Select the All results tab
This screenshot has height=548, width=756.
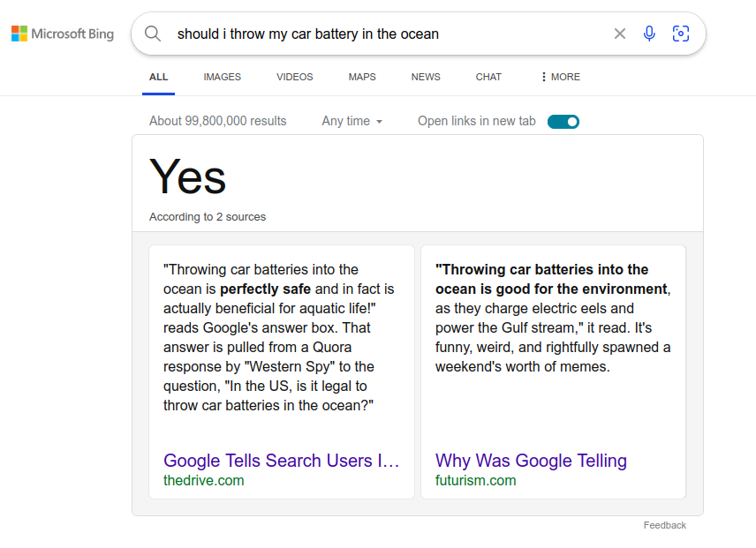[158, 77]
